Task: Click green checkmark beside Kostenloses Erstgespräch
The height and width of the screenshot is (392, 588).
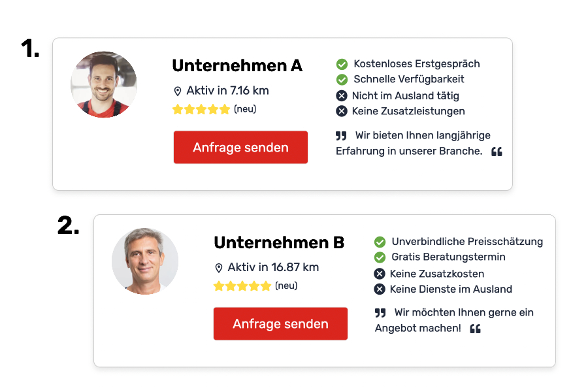Action: pyautogui.click(x=342, y=64)
